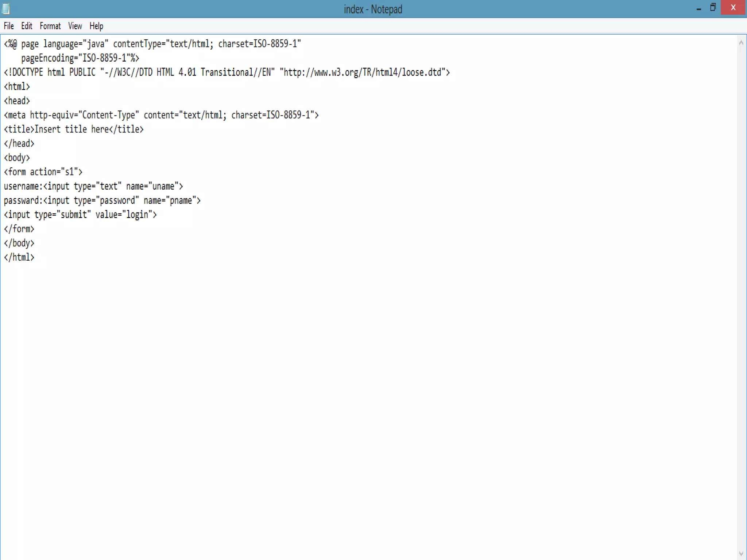Click the Notepad icon in title bar

click(x=6, y=8)
